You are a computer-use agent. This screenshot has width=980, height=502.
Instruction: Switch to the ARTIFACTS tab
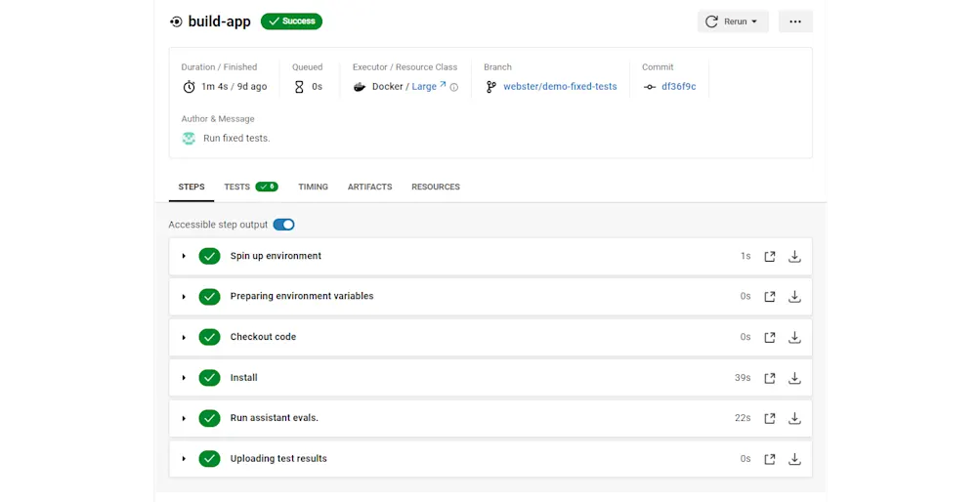click(370, 187)
